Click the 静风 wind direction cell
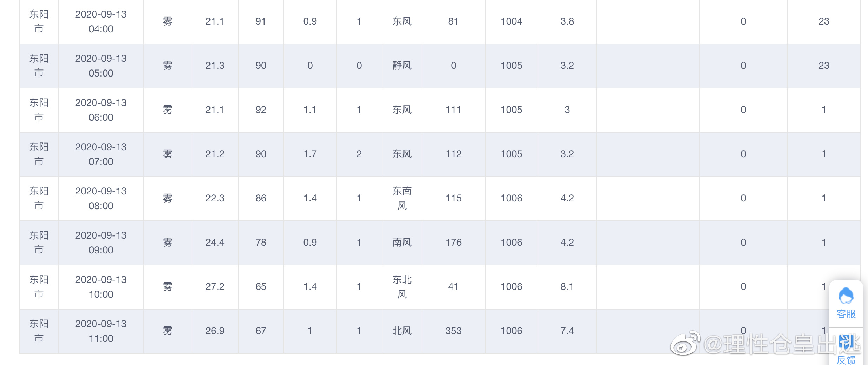Screen dimensions: 868x365 (x=402, y=66)
